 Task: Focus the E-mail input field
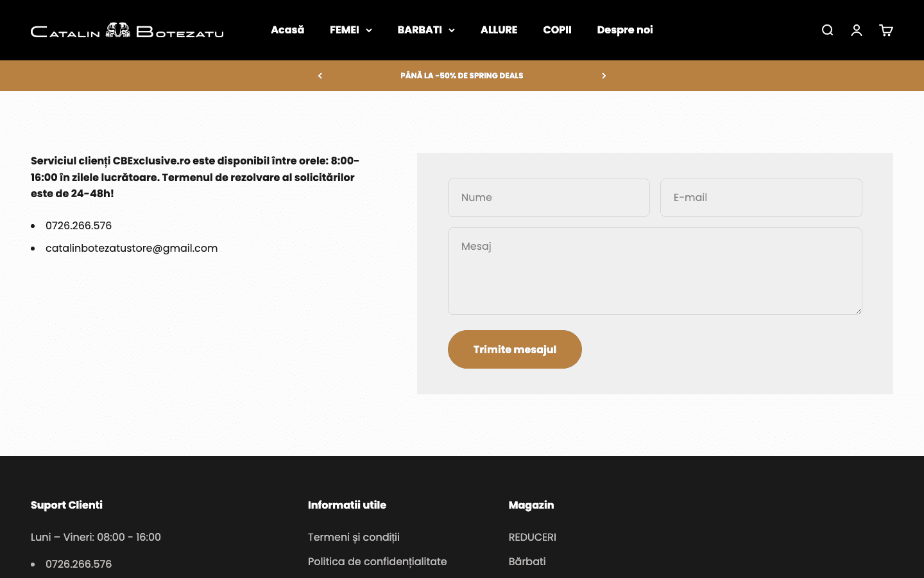coord(761,198)
